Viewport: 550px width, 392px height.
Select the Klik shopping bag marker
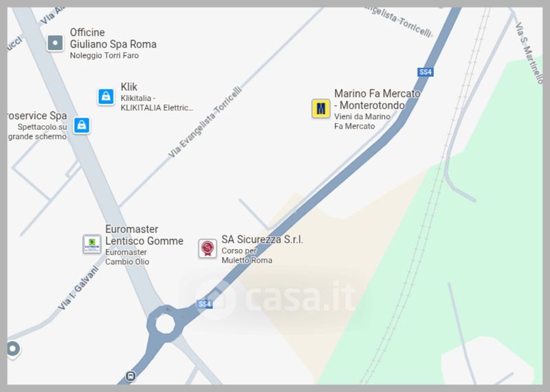pos(106,96)
